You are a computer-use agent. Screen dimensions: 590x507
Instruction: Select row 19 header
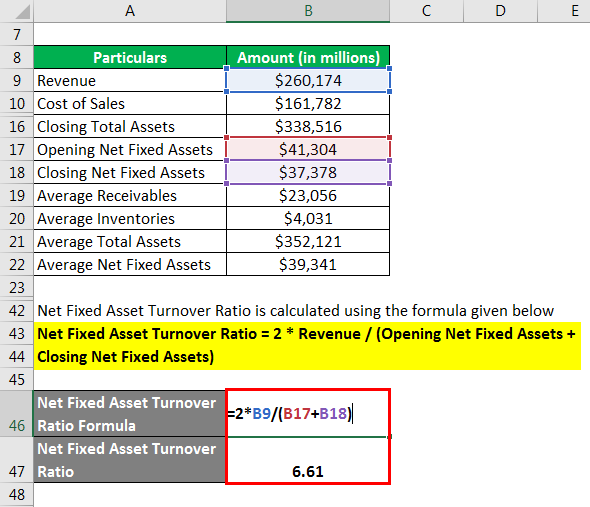pyautogui.click(x=17, y=195)
